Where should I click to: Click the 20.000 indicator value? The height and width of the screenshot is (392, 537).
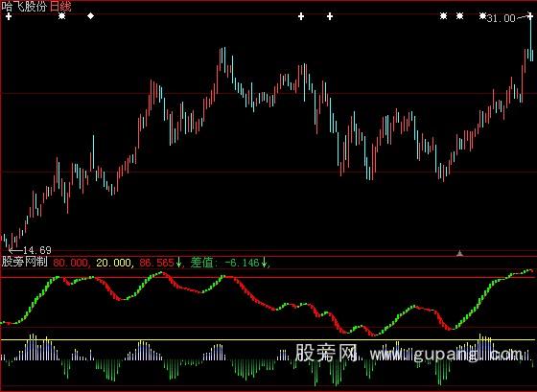click(114, 263)
